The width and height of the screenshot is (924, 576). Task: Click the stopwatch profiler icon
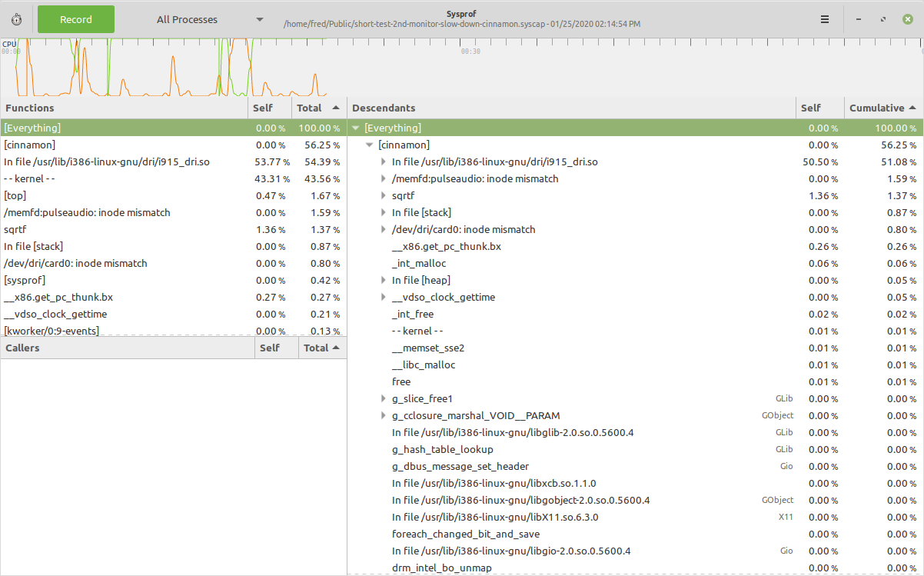[x=16, y=19]
